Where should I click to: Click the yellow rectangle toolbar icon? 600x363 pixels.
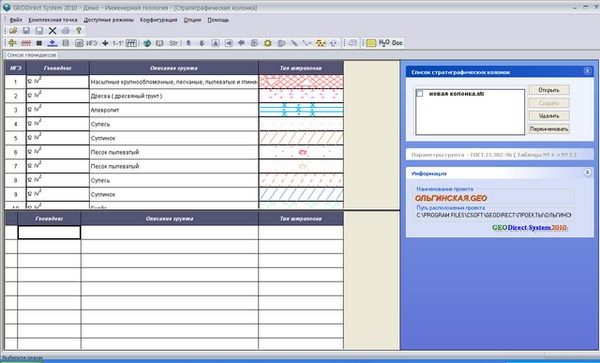pos(371,43)
